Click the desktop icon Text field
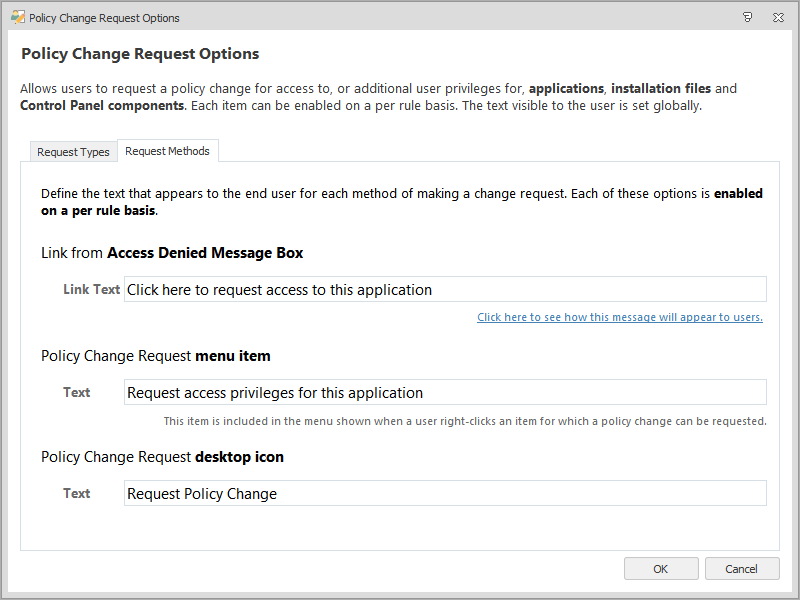 pos(445,494)
